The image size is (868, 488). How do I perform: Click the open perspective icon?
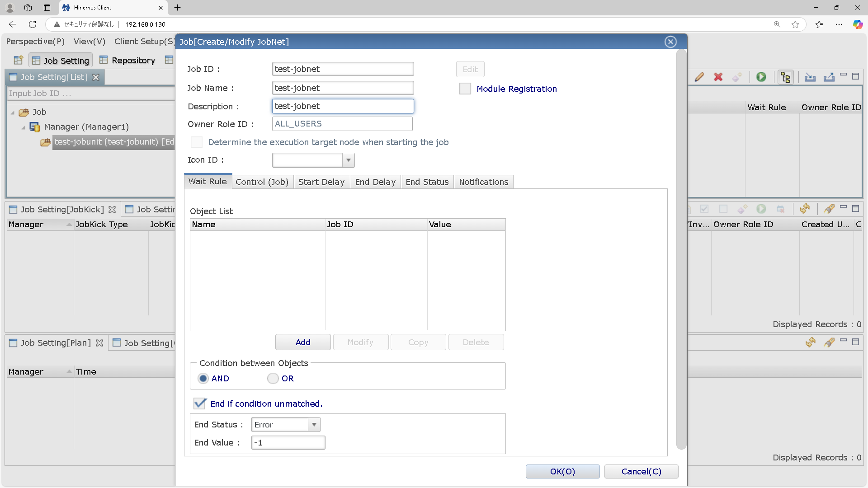[18, 60]
